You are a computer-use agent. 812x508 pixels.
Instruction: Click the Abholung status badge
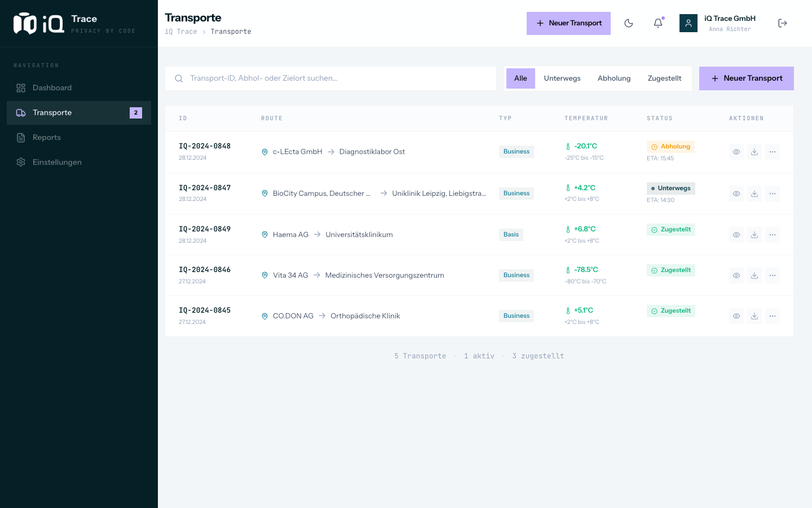[x=670, y=147]
